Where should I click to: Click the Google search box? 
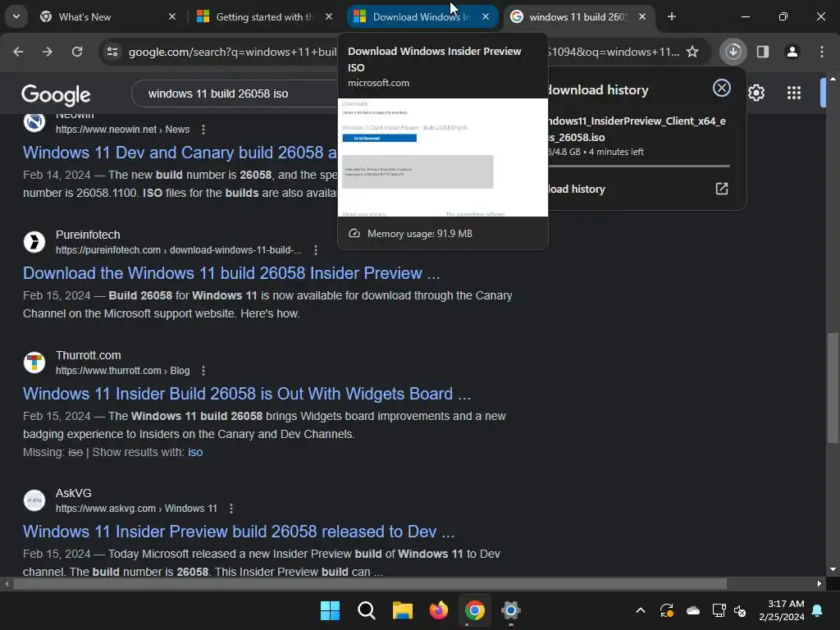(235, 94)
